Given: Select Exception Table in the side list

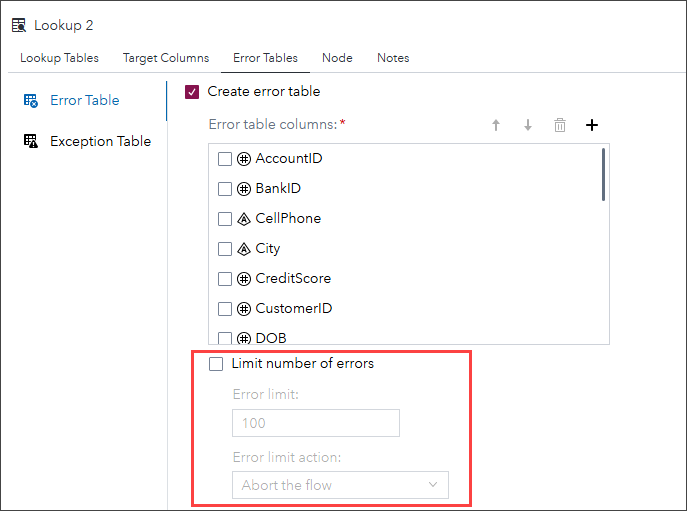Looking at the screenshot, I should [100, 141].
